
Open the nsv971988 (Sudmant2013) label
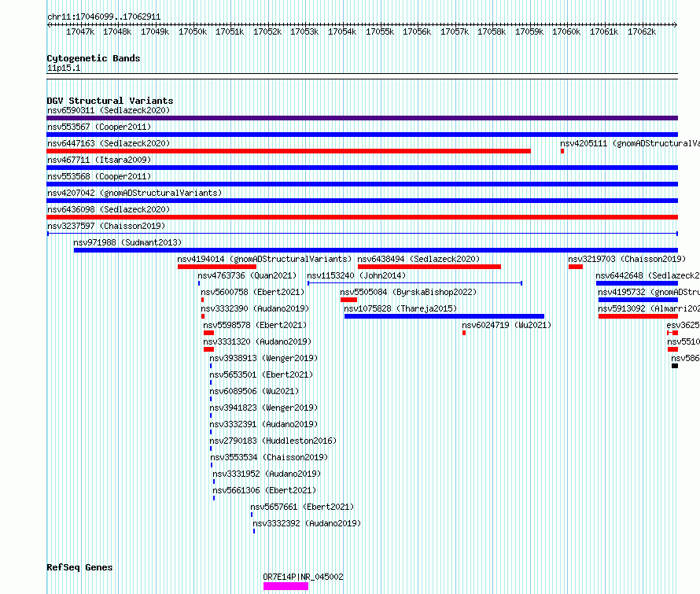(x=127, y=242)
